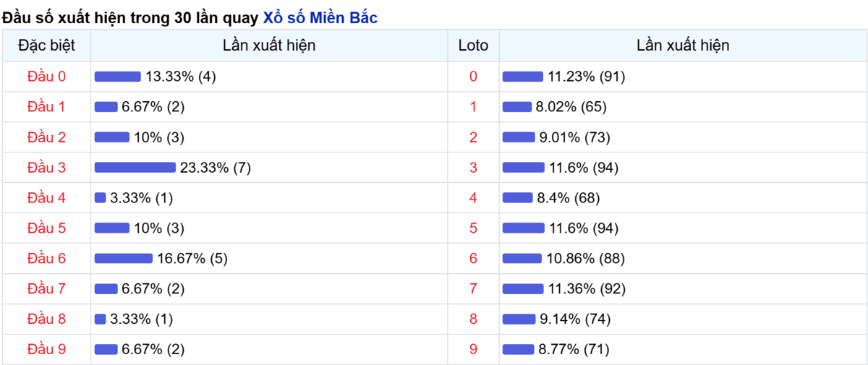Click the 11.6% (94) bar for Loto 3

pos(524,168)
